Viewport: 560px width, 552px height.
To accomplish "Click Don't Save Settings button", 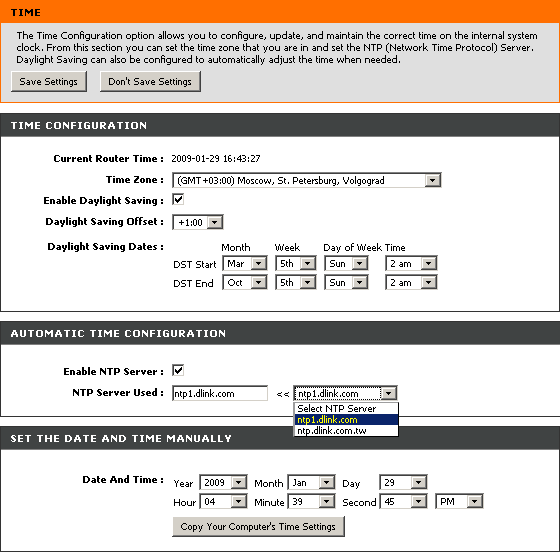I will point(150,82).
